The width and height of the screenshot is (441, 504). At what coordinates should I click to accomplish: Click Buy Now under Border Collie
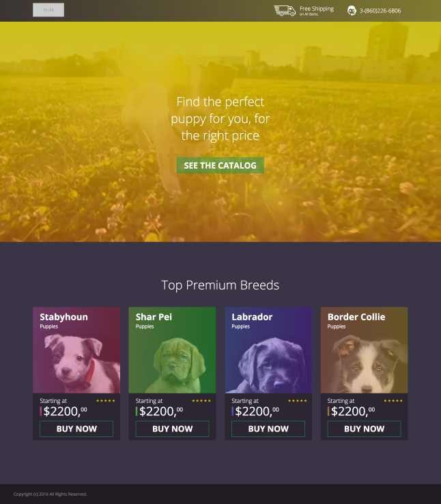pos(364,429)
